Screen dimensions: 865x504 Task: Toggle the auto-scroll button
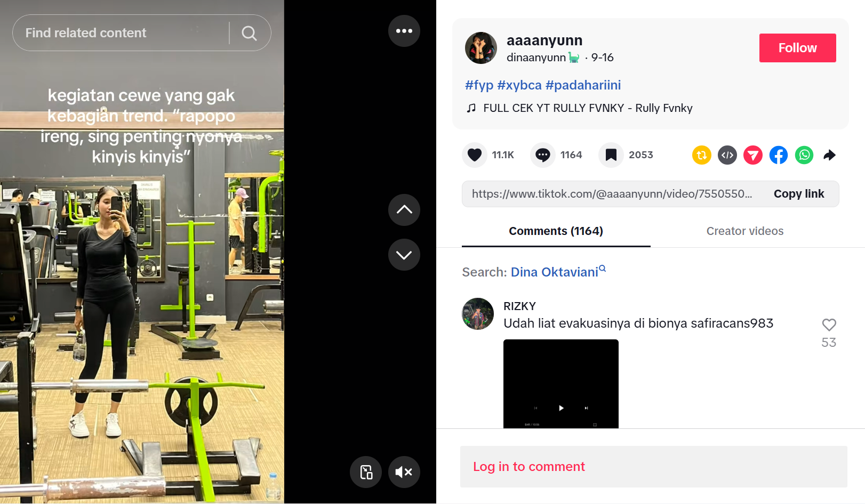click(x=366, y=472)
